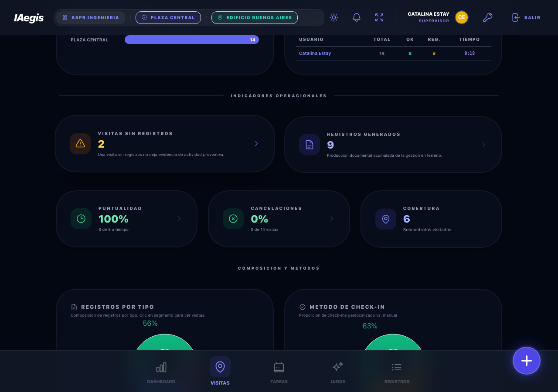
Task: Open the Plaza Central breadcrumb item
Action: coord(168,17)
